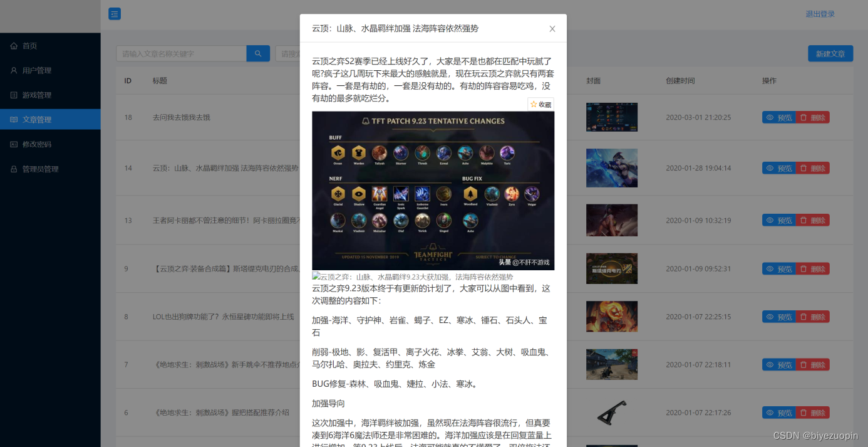The image size is (868, 447).
Task: Open 游戏管理 in the sidebar
Action: (x=50, y=95)
